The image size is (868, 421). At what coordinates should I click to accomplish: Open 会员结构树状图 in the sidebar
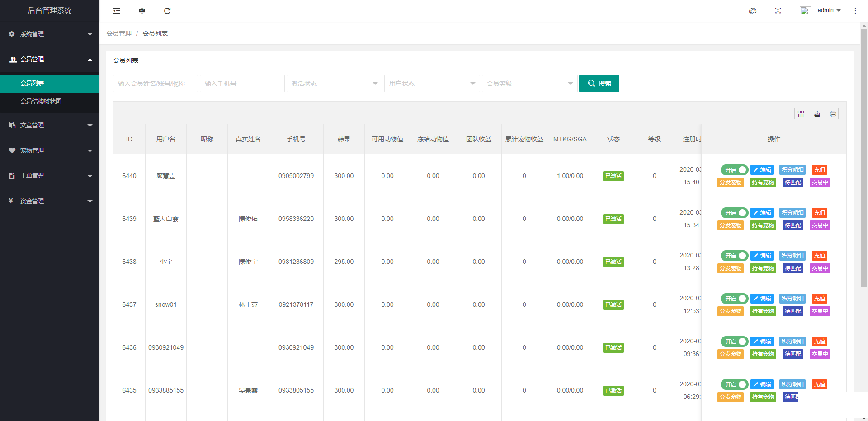41,101
